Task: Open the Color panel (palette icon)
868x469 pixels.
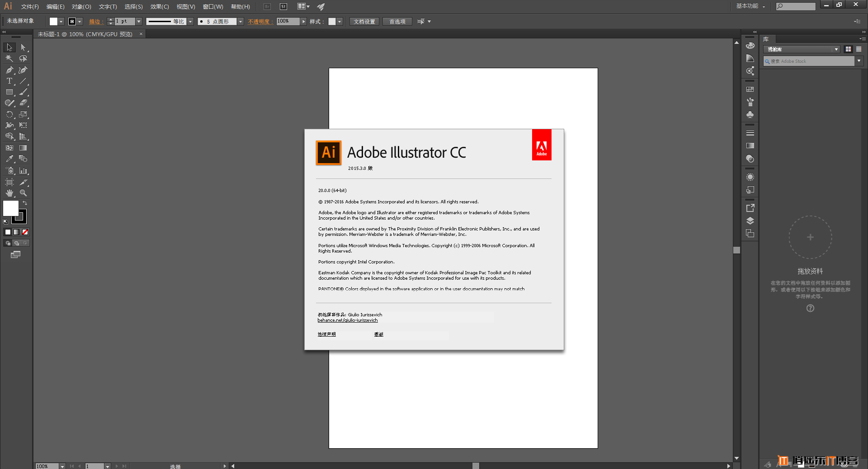Action: [x=750, y=46]
